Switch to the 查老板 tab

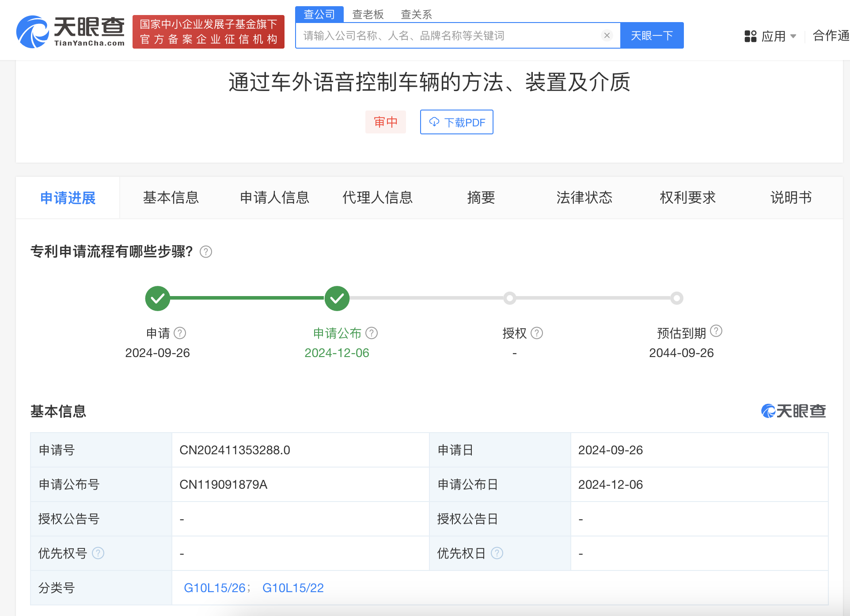[368, 14]
